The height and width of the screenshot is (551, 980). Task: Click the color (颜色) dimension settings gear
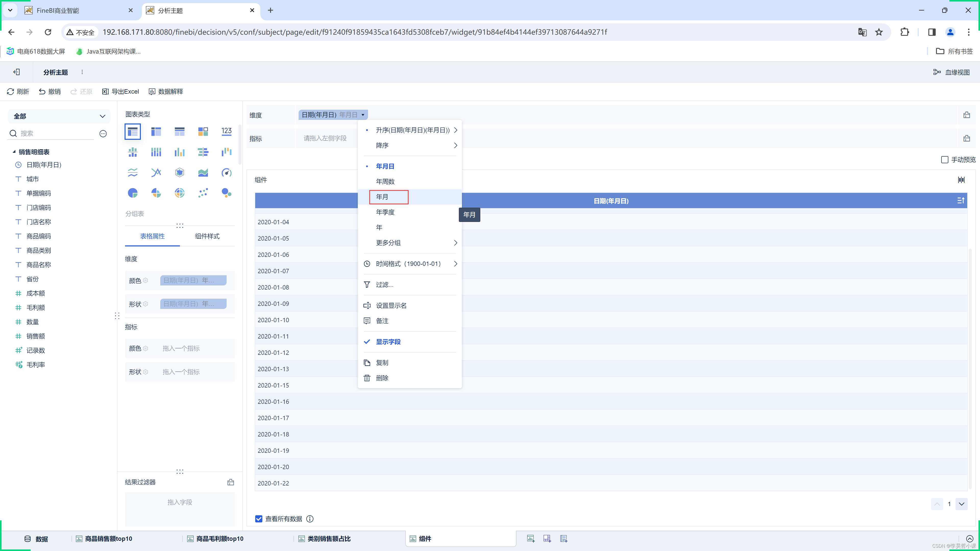145,280
